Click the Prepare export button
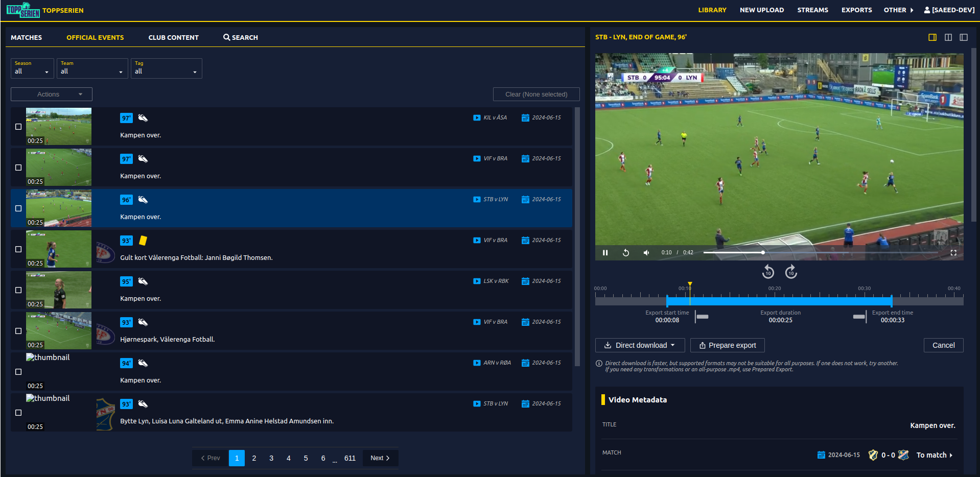 click(727, 345)
